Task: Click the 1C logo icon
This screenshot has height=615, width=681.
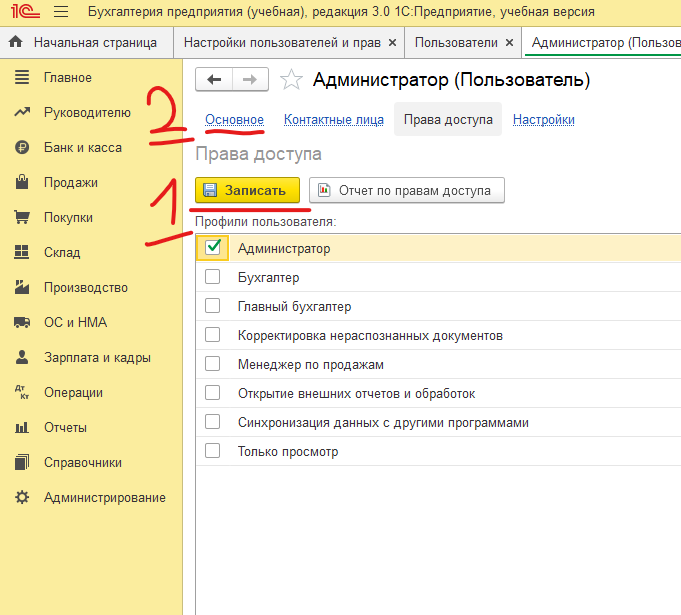Action: coord(25,11)
